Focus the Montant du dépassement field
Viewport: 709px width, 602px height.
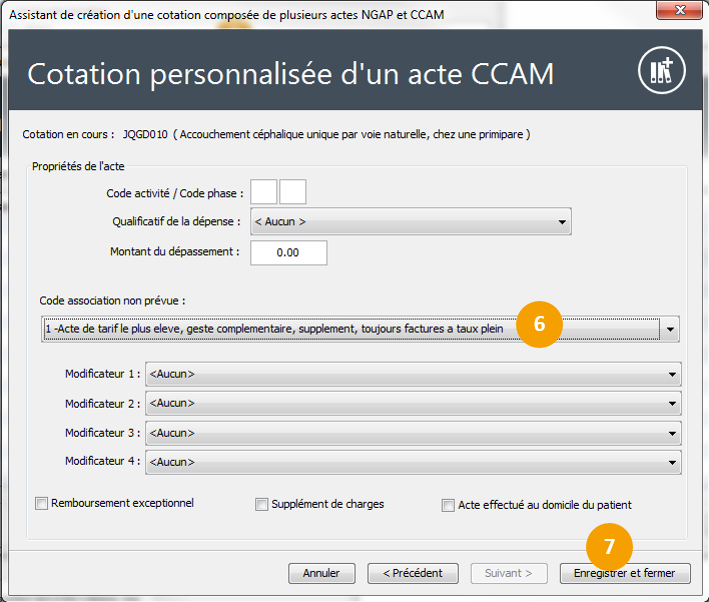click(288, 253)
